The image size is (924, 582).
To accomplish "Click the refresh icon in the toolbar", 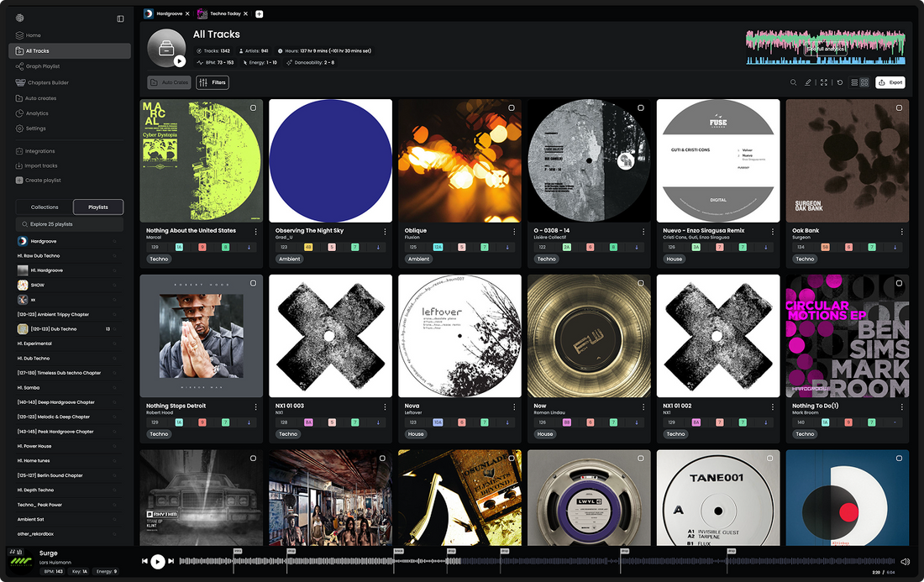I will click(x=840, y=82).
